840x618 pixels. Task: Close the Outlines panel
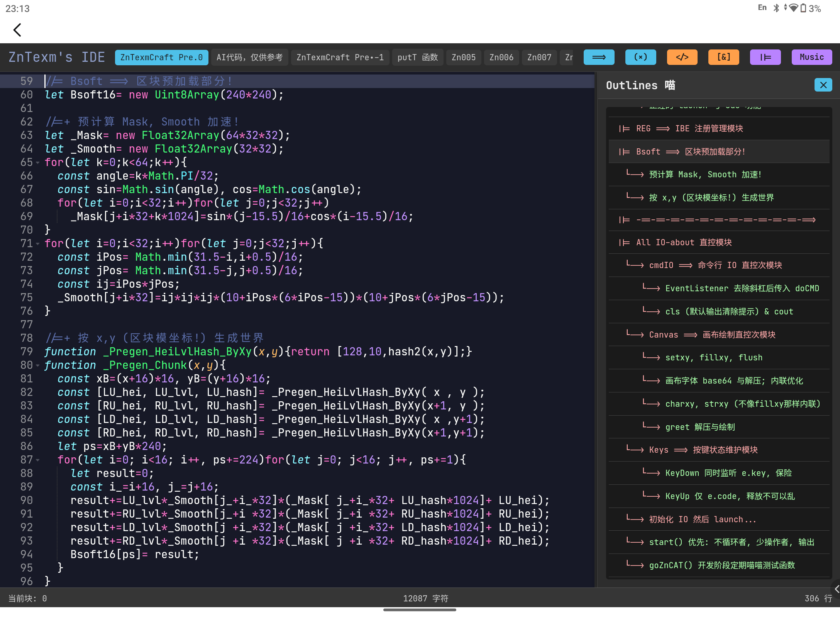click(823, 85)
